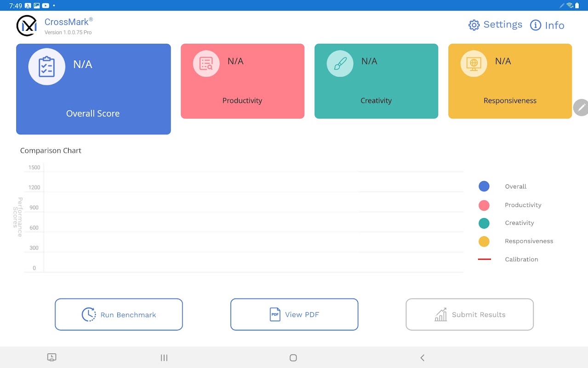588x368 pixels.
Task: Click the Submit Results button
Action: click(469, 315)
